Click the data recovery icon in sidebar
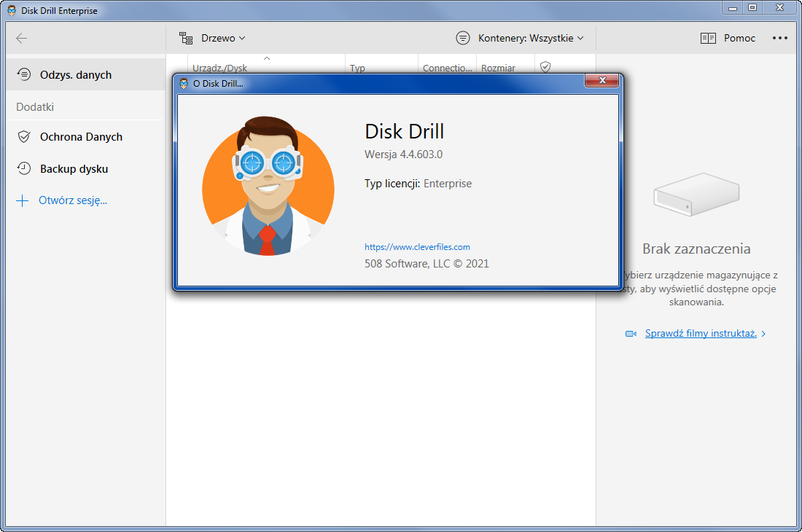This screenshot has width=802, height=532. pyautogui.click(x=24, y=74)
